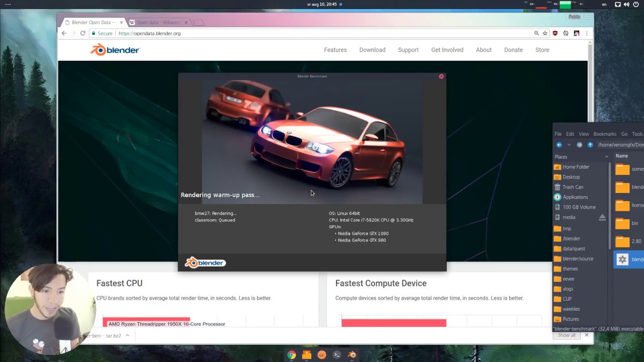
Task: Open the Store link
Action: [542, 50]
